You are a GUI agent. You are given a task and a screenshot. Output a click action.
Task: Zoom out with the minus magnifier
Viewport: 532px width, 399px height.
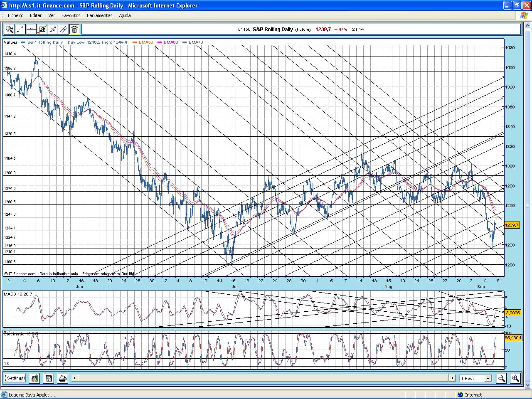(x=502, y=378)
